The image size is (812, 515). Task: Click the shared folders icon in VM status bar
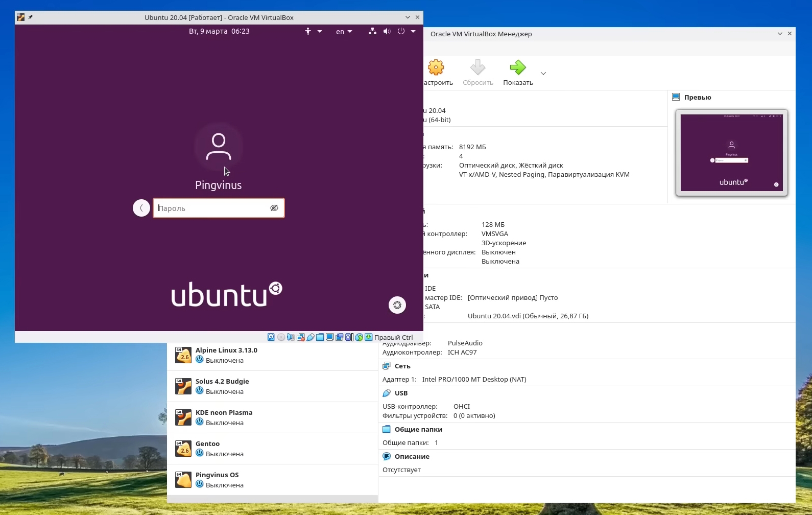[x=320, y=337]
